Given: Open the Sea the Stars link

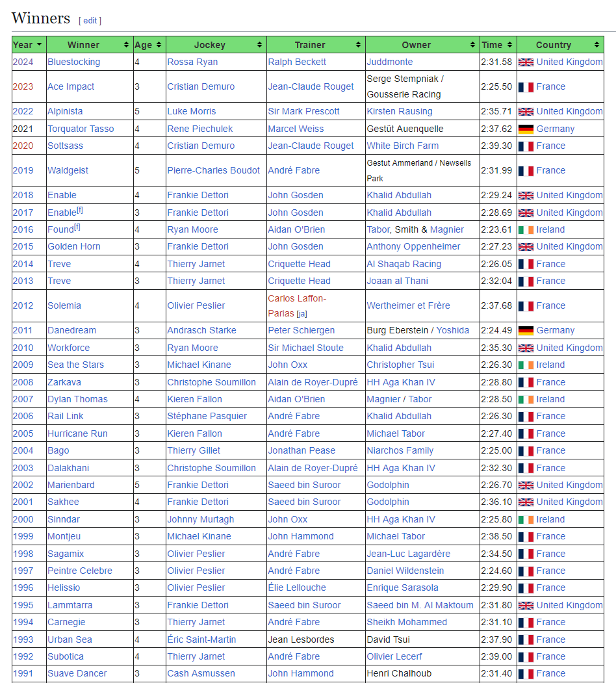Looking at the screenshot, I should (x=76, y=365).
